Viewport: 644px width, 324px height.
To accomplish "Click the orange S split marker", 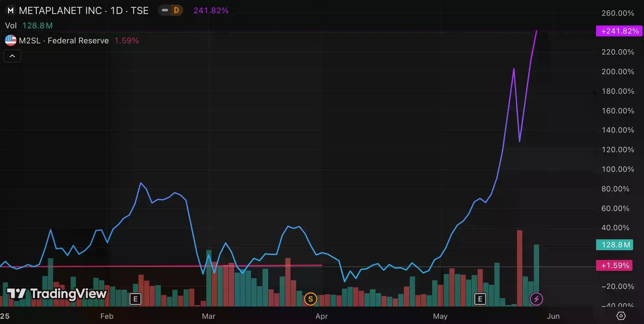I will pos(310,299).
